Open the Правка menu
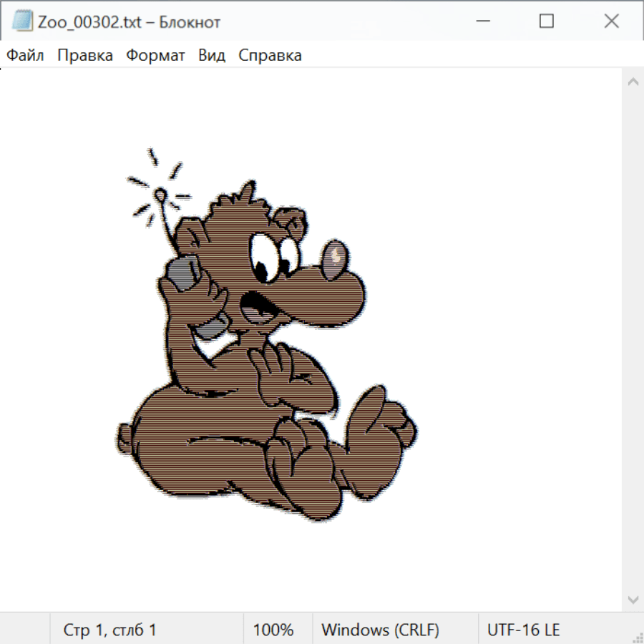The image size is (644, 644). click(x=85, y=56)
